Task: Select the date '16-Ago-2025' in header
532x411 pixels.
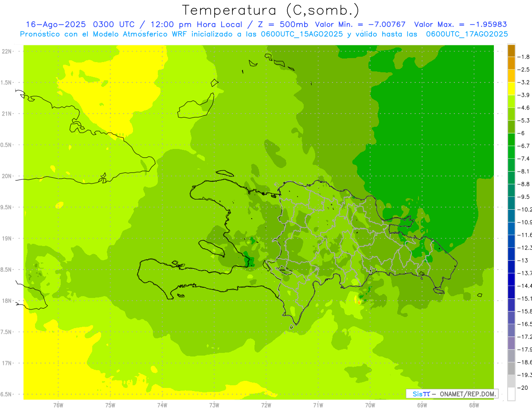Action: tap(55, 24)
